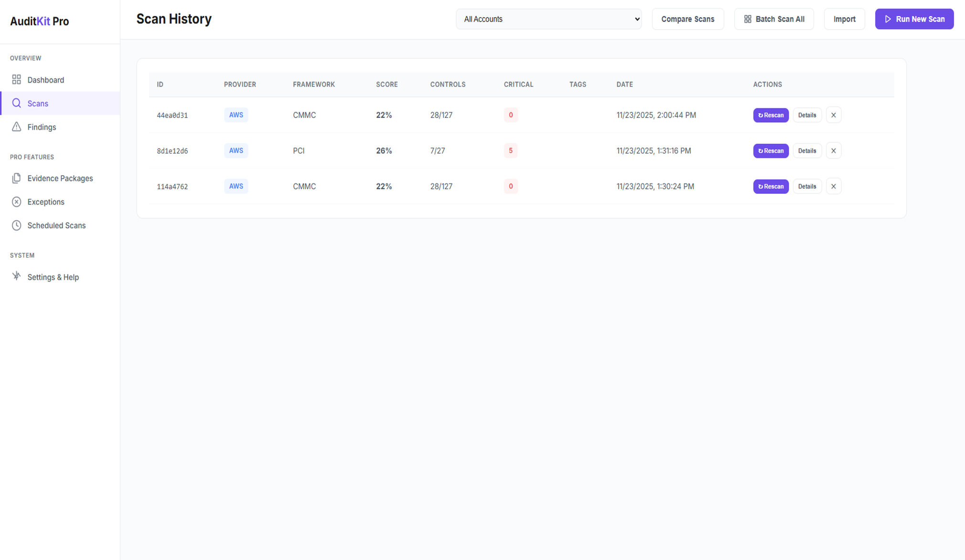
Task: Remove scan 8d1e12d6 using X icon
Action: [x=833, y=151]
